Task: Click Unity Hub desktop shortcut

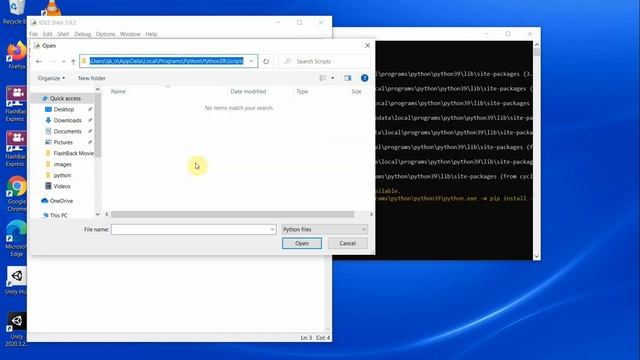Action: coord(16,280)
